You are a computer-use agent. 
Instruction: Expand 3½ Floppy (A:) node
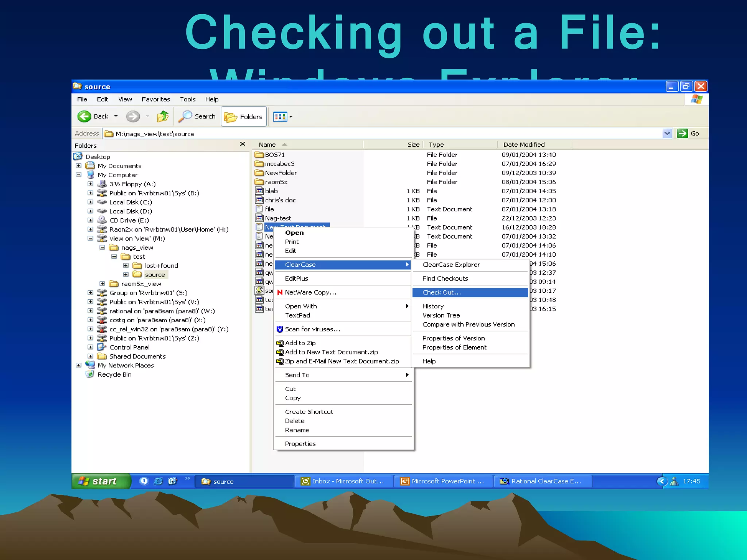pyautogui.click(x=90, y=184)
